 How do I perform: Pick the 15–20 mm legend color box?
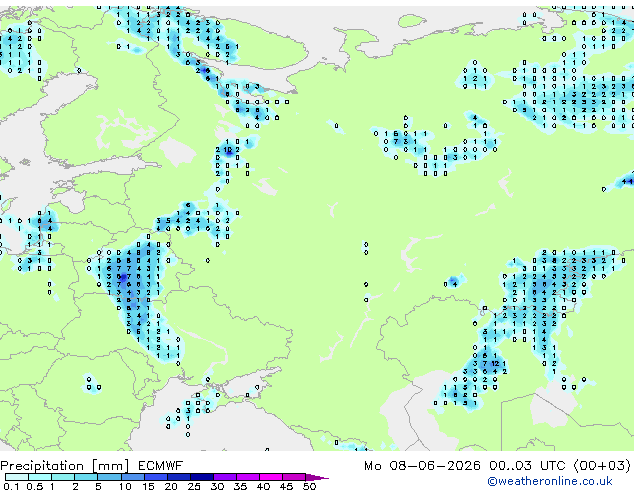[155, 477]
